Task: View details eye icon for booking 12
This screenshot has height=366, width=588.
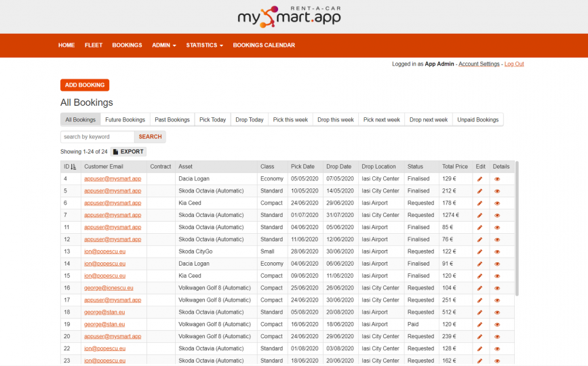Action: (x=497, y=240)
